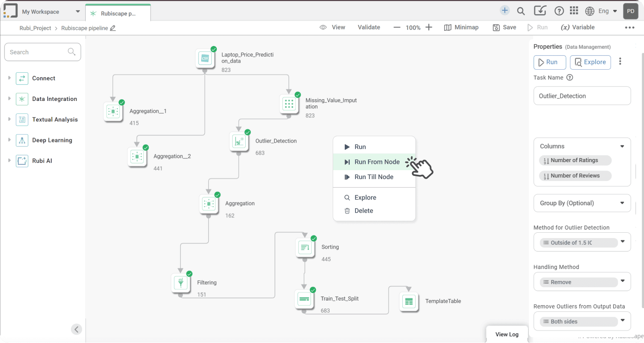Click the Run button in top toolbar
The height and width of the screenshot is (343, 644).
tap(537, 27)
